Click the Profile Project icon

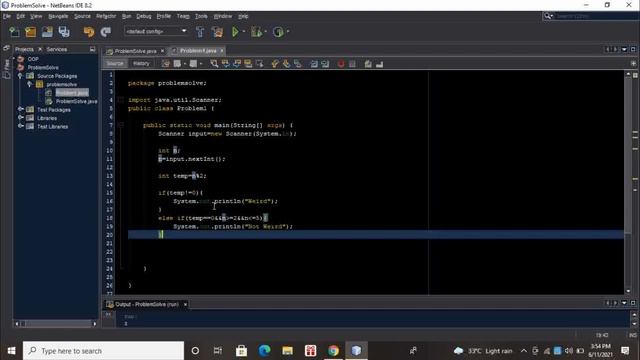pos(278,31)
